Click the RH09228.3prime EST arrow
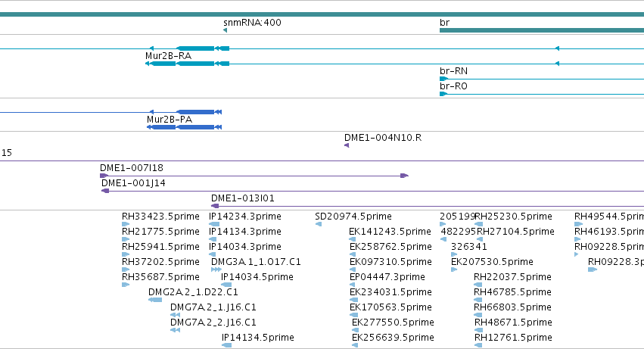Viewport: 644px width, 349px height. [593, 270]
